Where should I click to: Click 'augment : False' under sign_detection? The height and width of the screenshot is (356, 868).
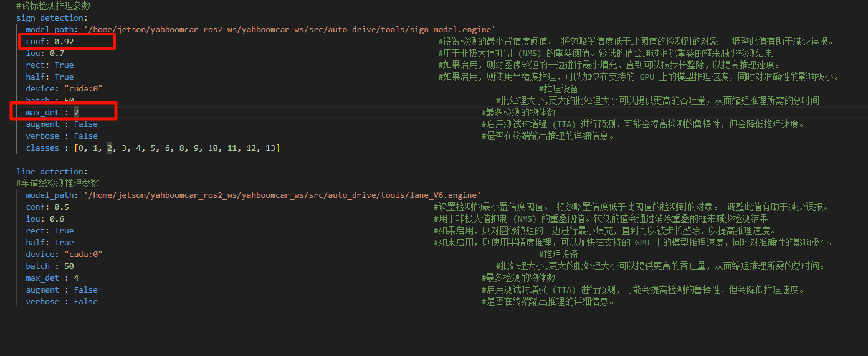point(62,124)
